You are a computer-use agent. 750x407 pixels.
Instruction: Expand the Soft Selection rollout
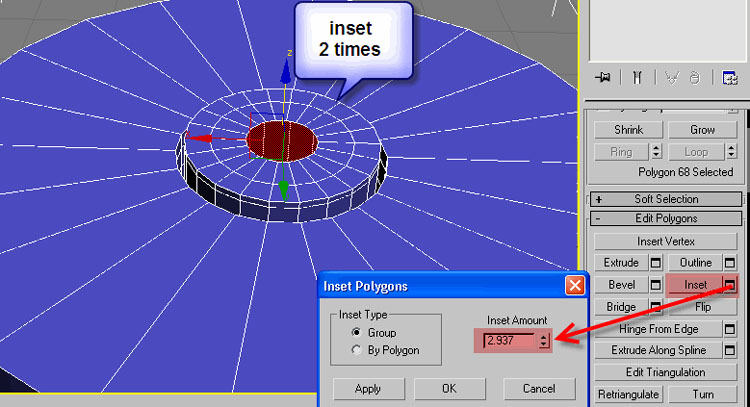(665, 199)
